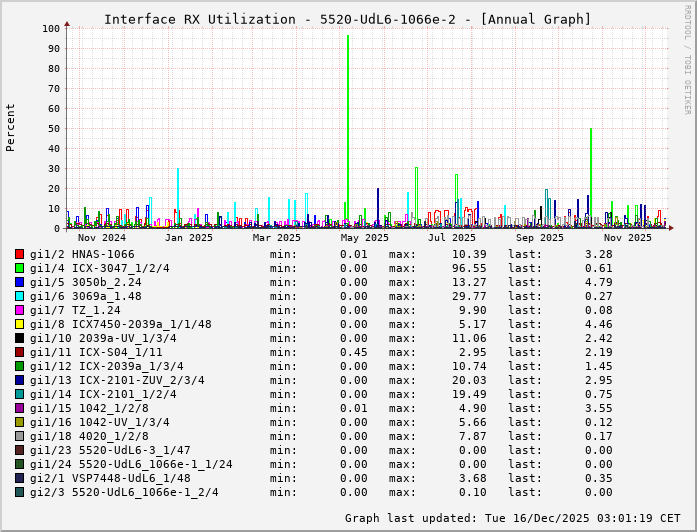The image size is (697, 532).
Task: Click the min value 0.45
Action: tap(354, 352)
